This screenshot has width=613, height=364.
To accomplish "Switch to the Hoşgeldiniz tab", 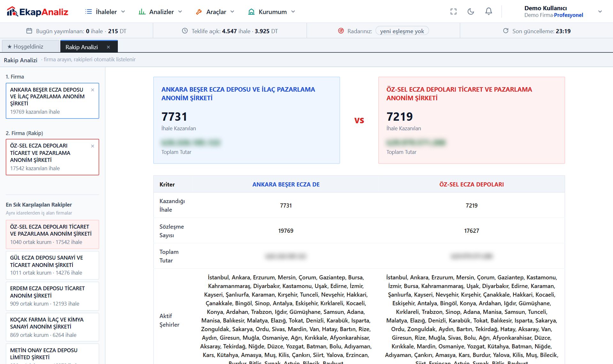I will [31, 47].
